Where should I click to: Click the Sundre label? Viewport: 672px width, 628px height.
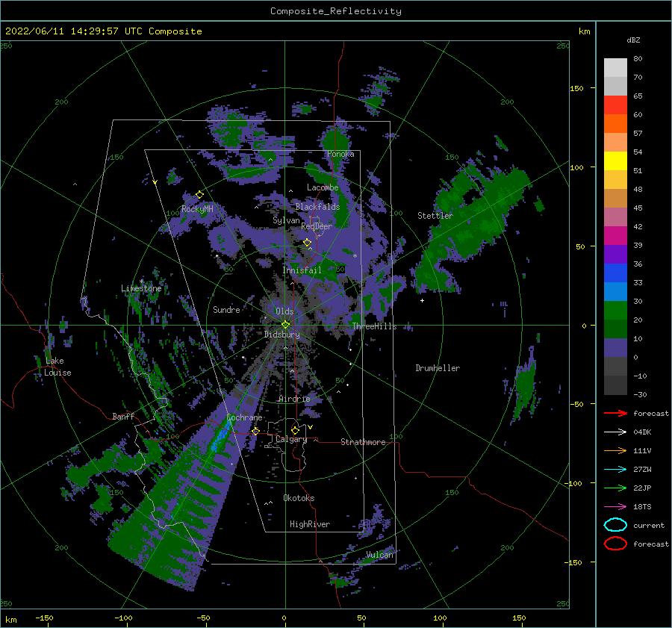[226, 309]
